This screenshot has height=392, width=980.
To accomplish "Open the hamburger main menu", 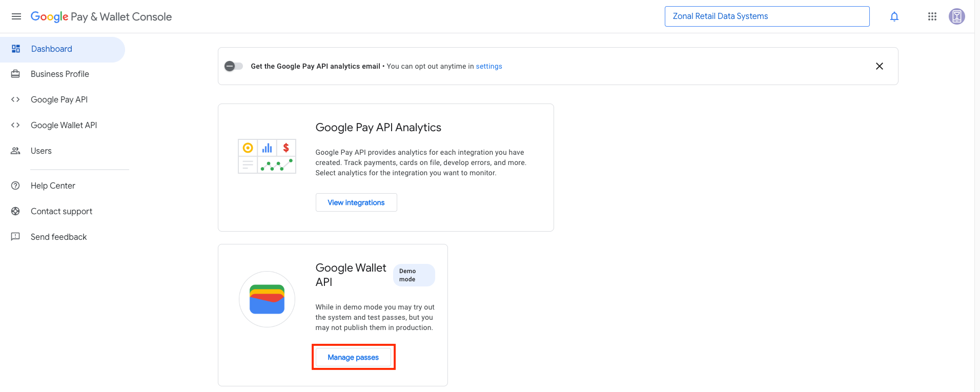I will (16, 16).
